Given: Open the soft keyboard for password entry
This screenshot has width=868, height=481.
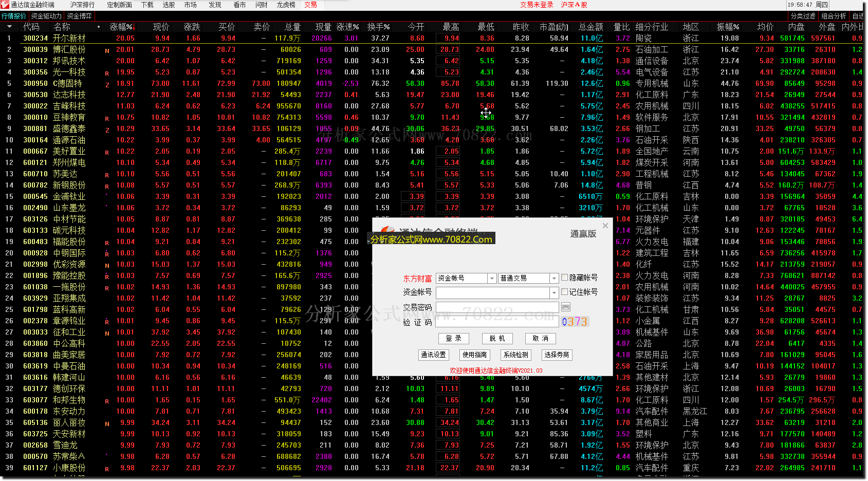Looking at the screenshot, I should (x=566, y=307).
